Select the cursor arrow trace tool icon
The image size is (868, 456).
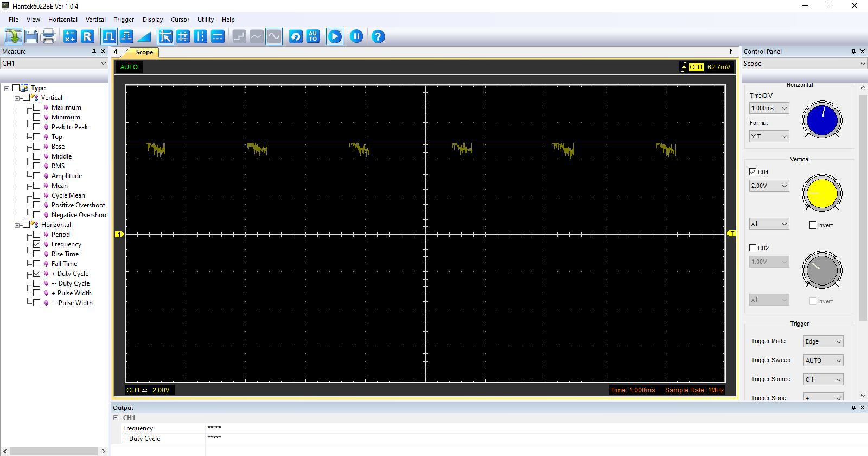point(165,36)
